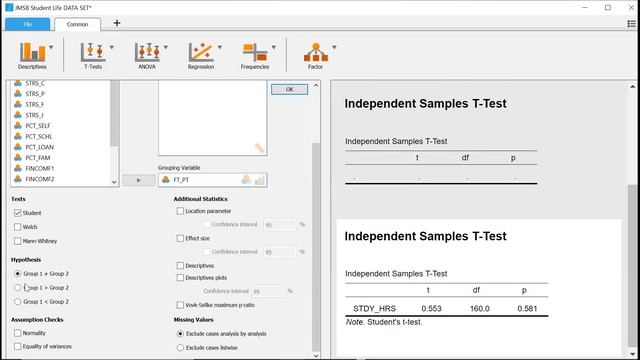Click the Descriptives plots confidence interval field
Viewport: 640px width, 360px height.
268,291
